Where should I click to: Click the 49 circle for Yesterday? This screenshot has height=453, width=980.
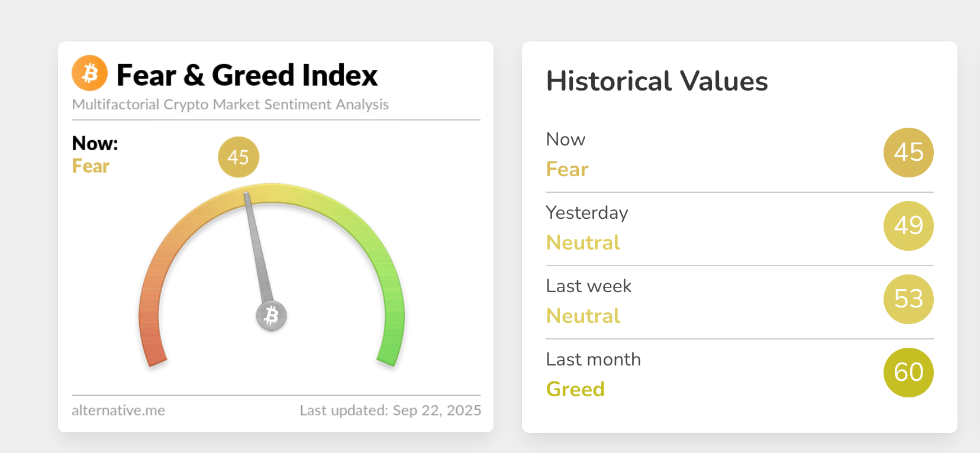pyautogui.click(x=908, y=226)
